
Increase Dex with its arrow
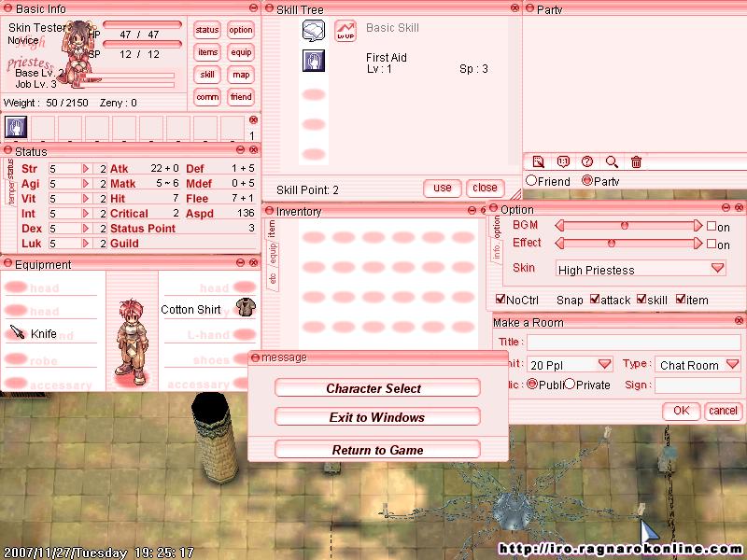tap(86, 228)
